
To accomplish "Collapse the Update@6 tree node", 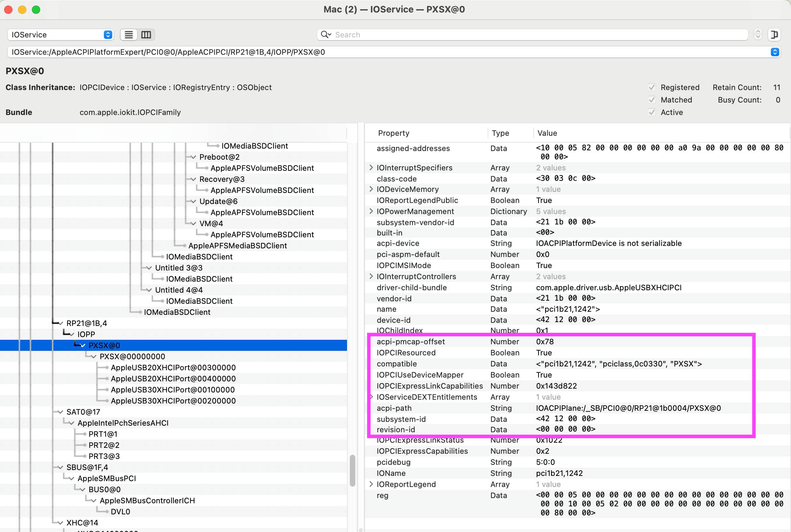I will pyautogui.click(x=193, y=201).
